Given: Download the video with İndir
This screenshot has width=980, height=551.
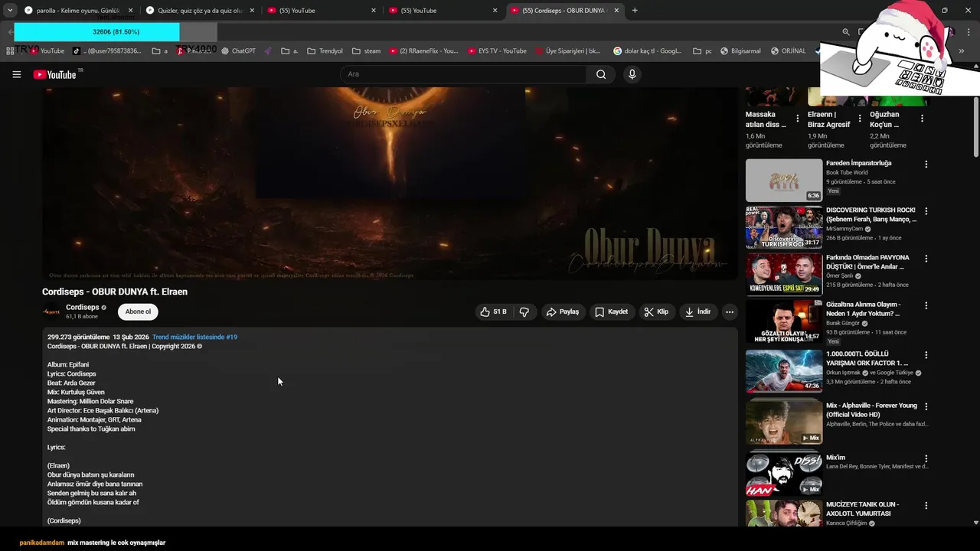Looking at the screenshot, I should [x=697, y=311].
